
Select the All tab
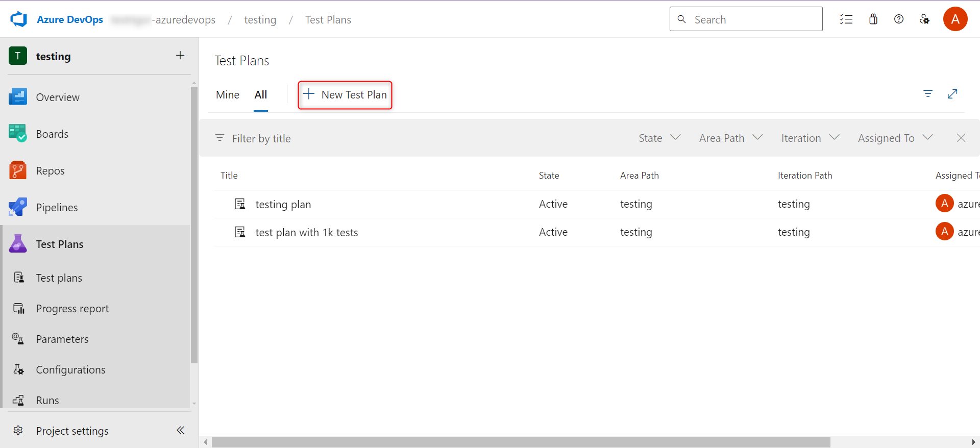pos(260,95)
